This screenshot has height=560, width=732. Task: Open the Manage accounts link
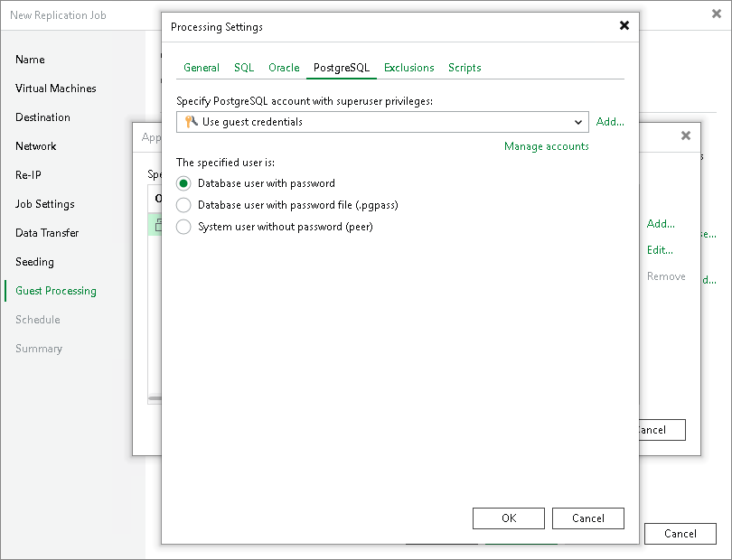[x=546, y=146]
